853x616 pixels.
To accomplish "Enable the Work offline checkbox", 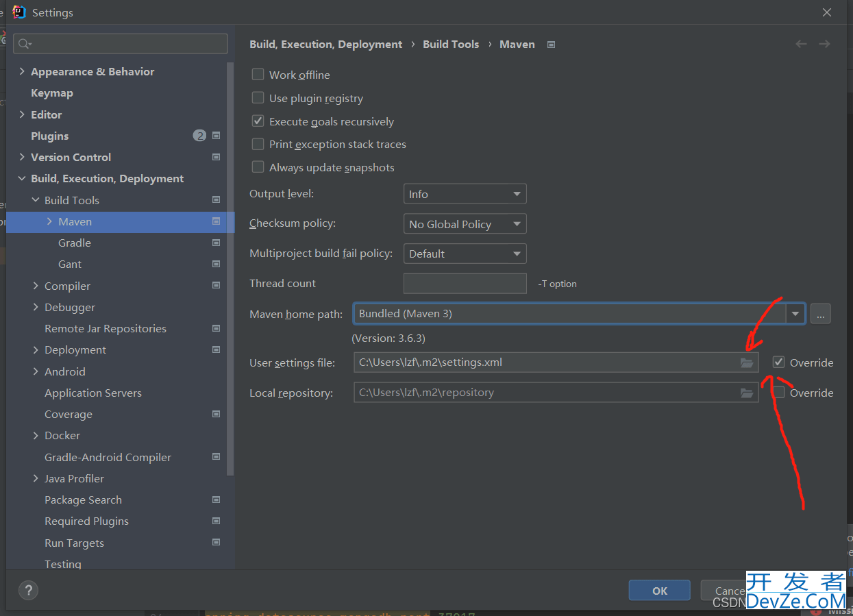I will coord(258,75).
